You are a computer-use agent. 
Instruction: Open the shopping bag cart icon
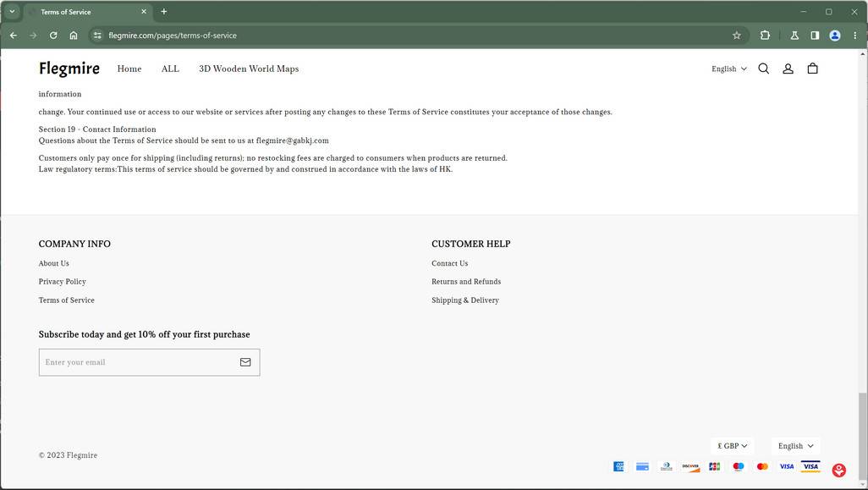click(x=812, y=69)
